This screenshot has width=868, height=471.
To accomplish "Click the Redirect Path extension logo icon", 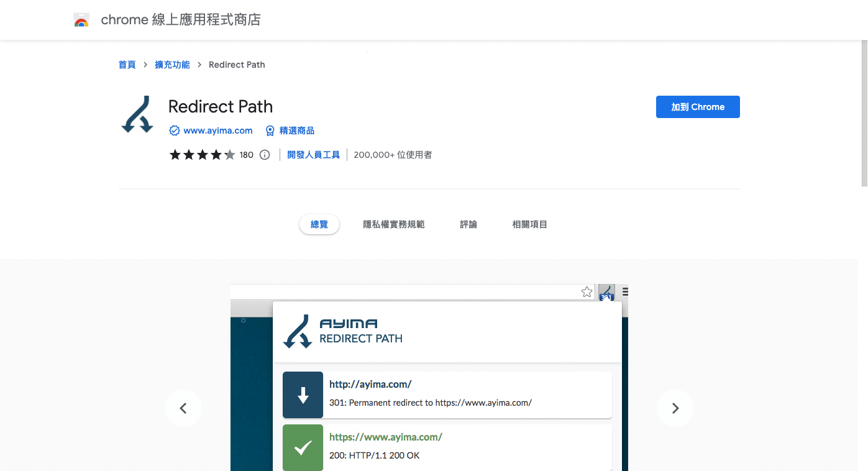I will [137, 115].
